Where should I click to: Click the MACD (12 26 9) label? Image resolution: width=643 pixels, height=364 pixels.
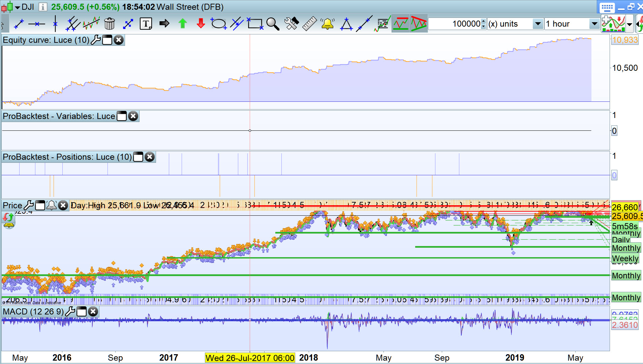tap(33, 311)
